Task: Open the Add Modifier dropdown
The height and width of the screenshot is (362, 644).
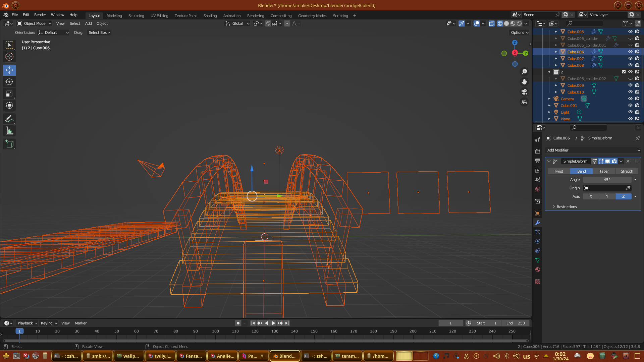Action: (593, 150)
